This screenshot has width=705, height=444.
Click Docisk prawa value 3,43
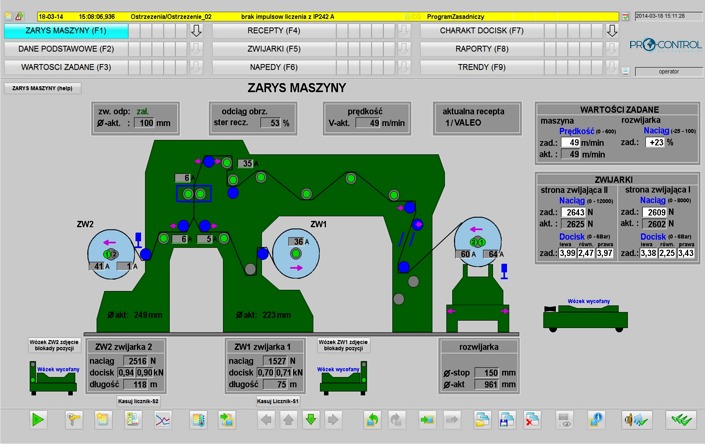pos(686,253)
